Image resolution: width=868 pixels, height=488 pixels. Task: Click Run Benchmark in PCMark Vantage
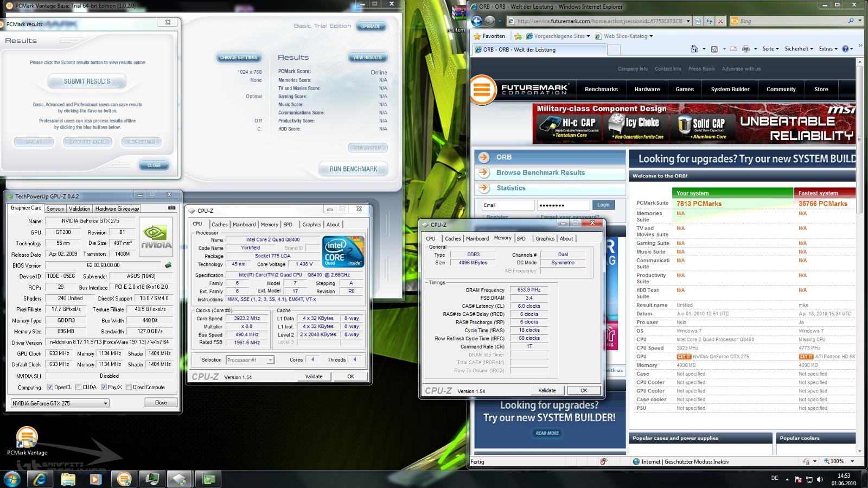coord(353,169)
